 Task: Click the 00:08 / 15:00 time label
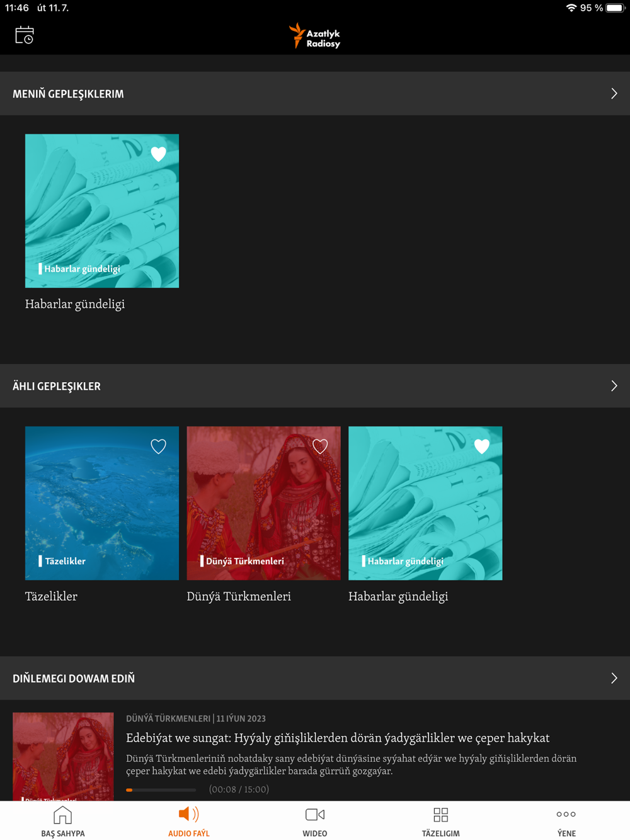(x=239, y=789)
